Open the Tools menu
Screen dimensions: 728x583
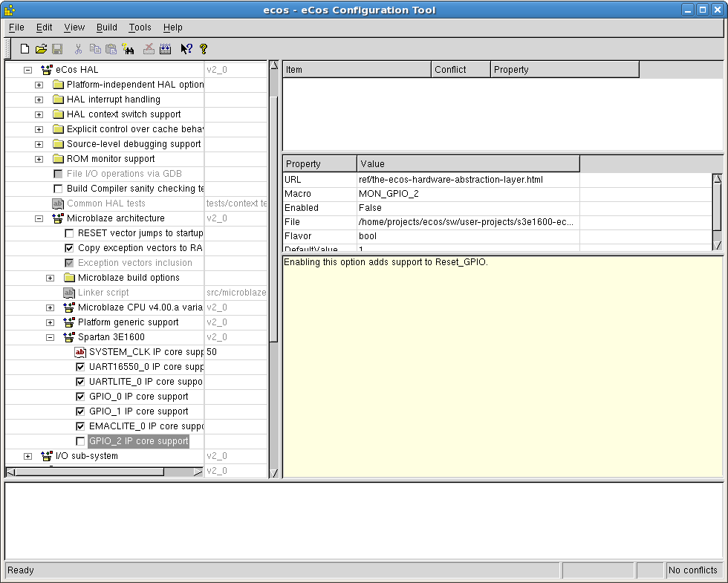pos(140,27)
